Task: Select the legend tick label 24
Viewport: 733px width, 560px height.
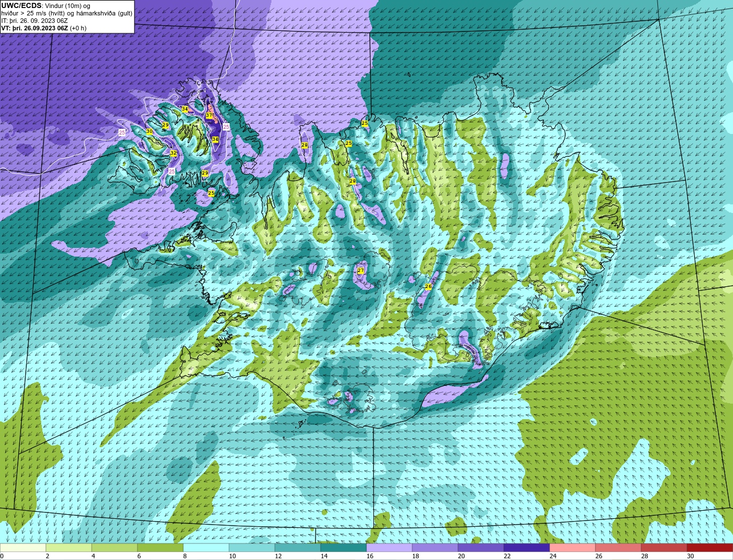Action: (553, 555)
